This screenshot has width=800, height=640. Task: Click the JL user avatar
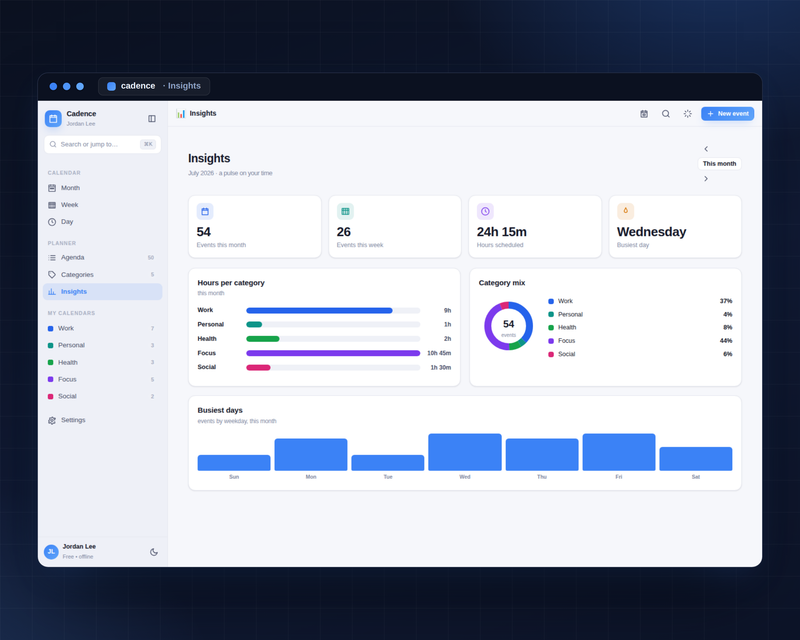51,552
